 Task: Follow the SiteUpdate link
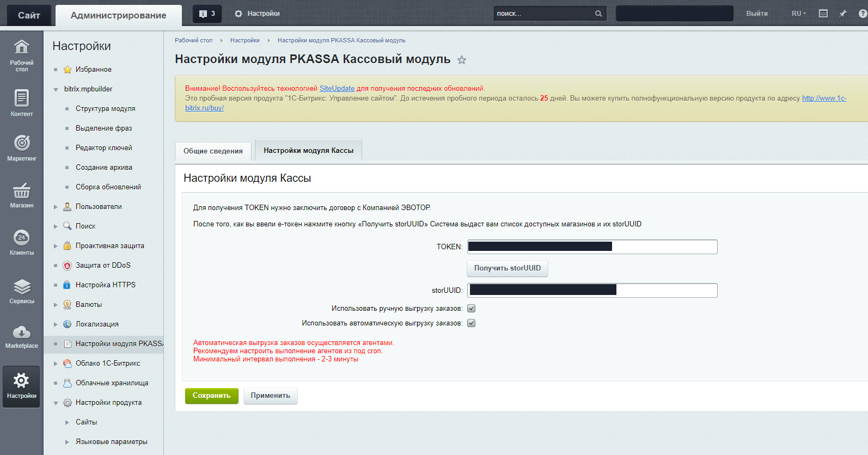point(337,88)
